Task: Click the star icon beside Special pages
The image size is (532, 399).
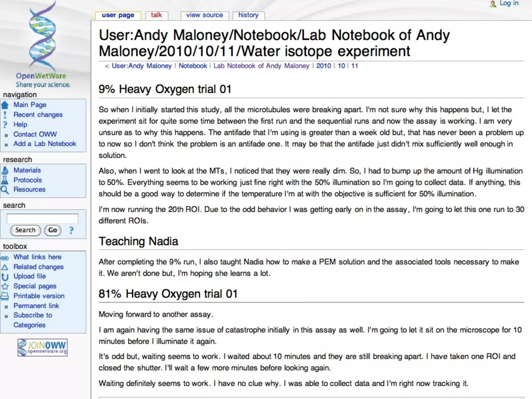Action: (x=5, y=286)
